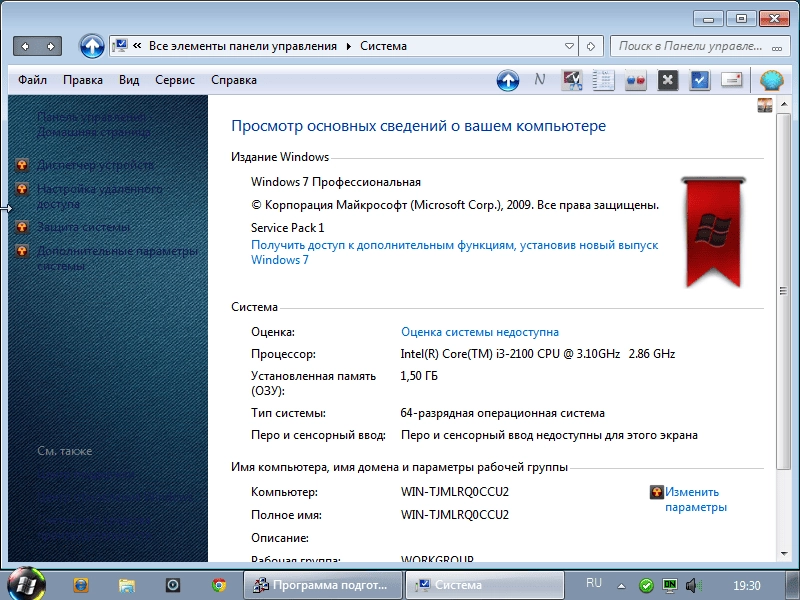Click the details list toolbar icon
Viewport: 800px width, 600px height.
click(603, 80)
